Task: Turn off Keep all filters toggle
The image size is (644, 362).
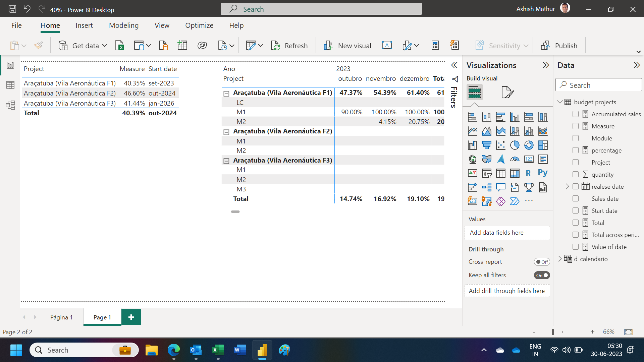Action: [542, 275]
